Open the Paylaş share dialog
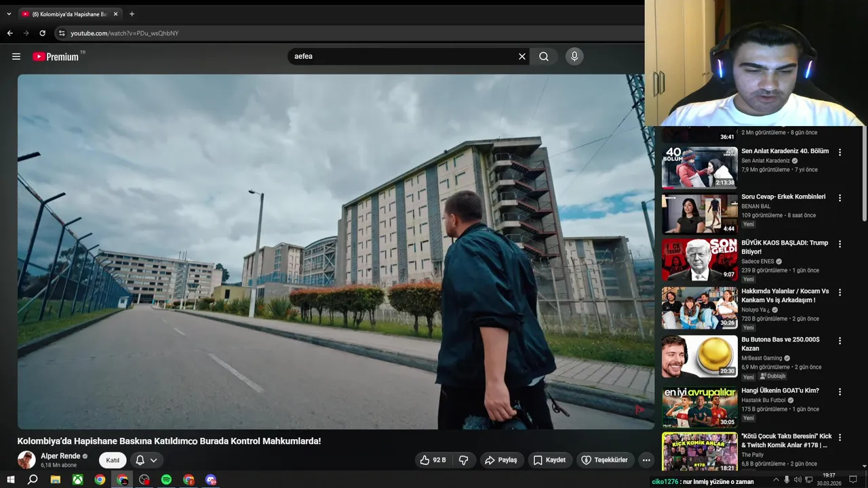Screen dimensions: 868x488 click(x=501, y=460)
